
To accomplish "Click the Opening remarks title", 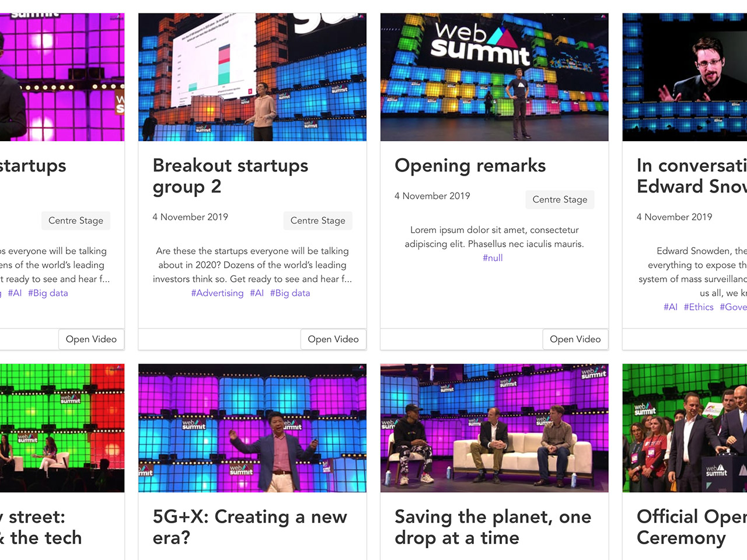I will (470, 166).
